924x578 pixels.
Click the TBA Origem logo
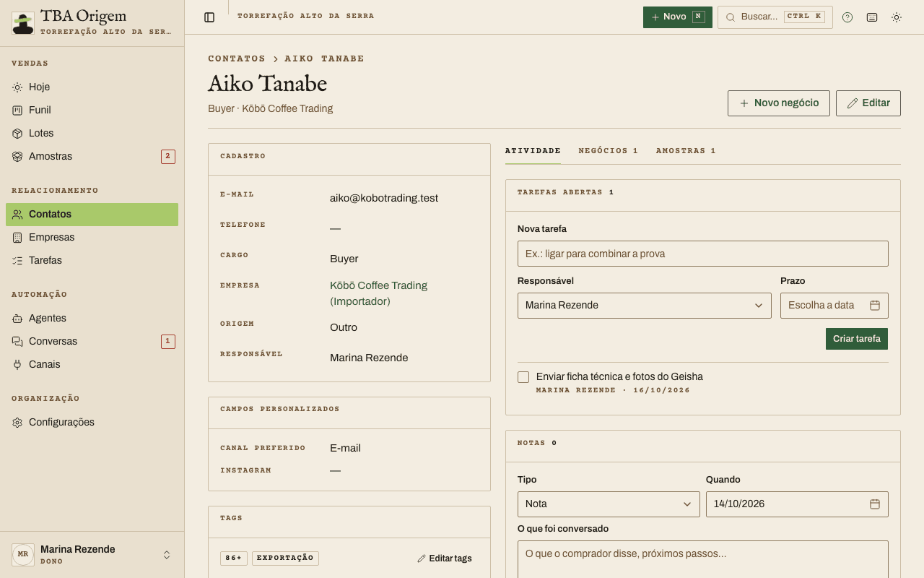[x=23, y=23]
